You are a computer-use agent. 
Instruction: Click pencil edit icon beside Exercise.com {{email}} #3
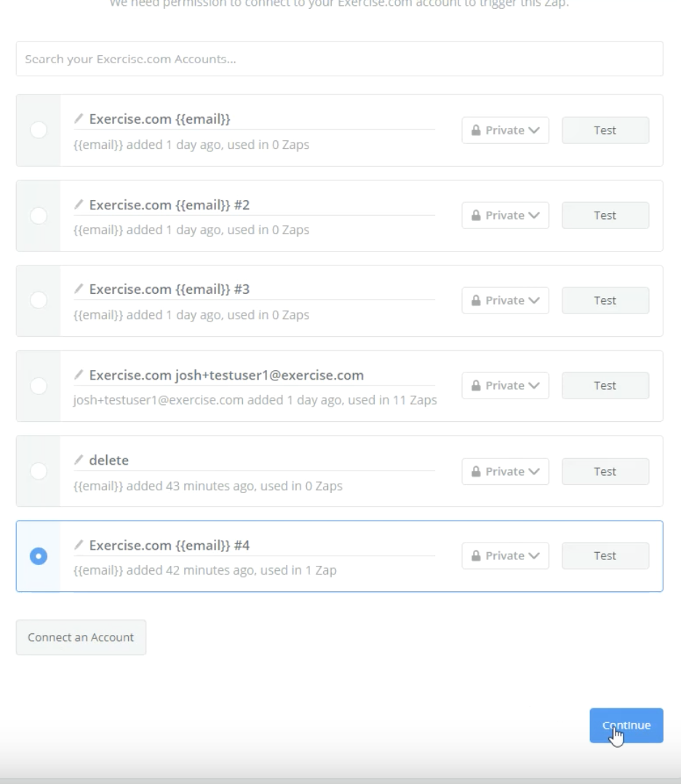(79, 289)
